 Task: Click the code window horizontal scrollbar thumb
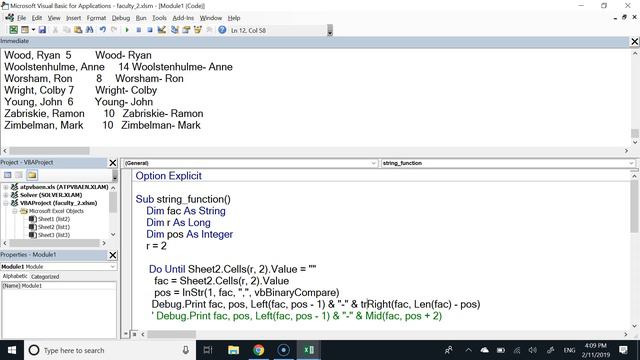coord(171,334)
